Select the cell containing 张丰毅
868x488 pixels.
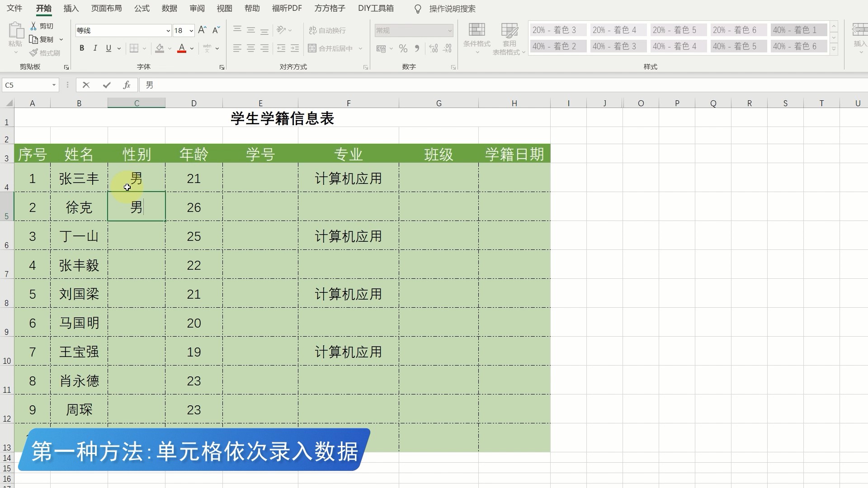[79, 264]
